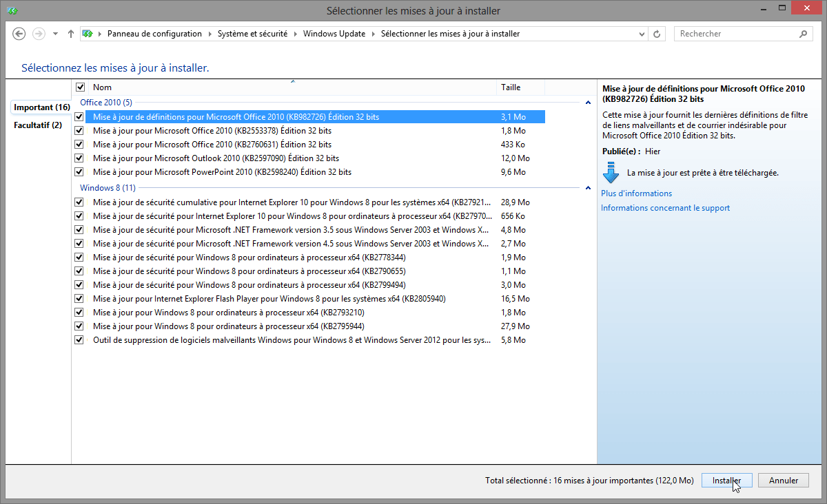
Task: Click the 433 Ko size value
Action: point(513,145)
